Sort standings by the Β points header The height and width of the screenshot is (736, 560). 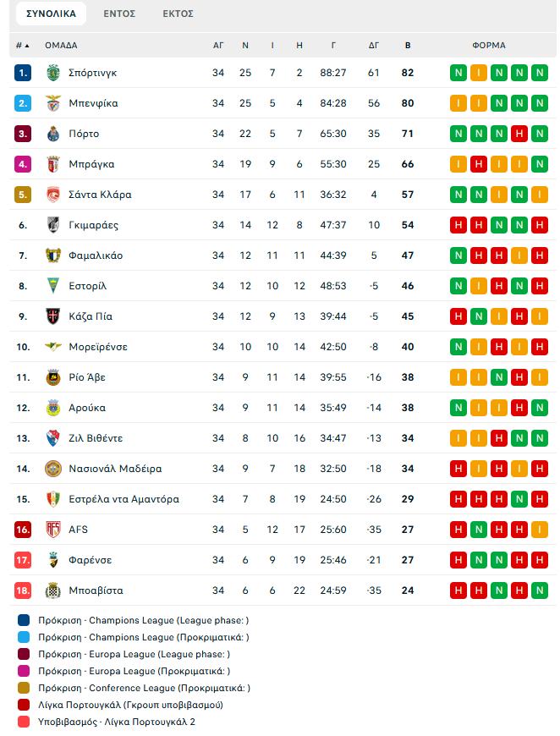[x=408, y=46]
